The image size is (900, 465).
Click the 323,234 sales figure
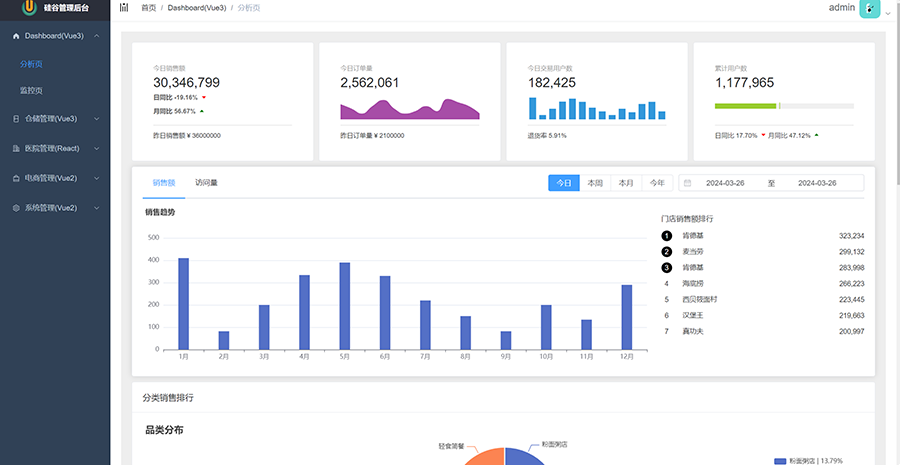pyautogui.click(x=852, y=236)
